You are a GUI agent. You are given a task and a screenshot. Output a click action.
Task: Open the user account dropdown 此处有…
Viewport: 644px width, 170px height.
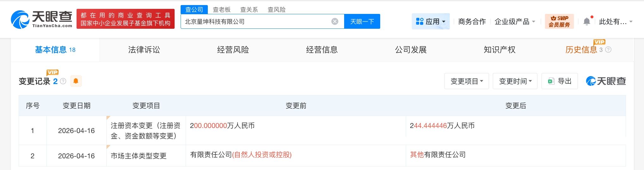point(615,21)
